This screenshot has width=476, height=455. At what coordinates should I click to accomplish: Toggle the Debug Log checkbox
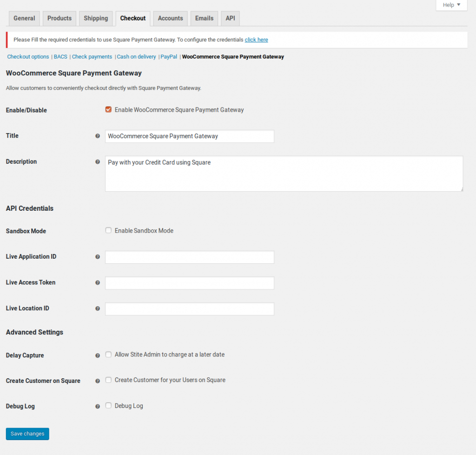click(108, 406)
